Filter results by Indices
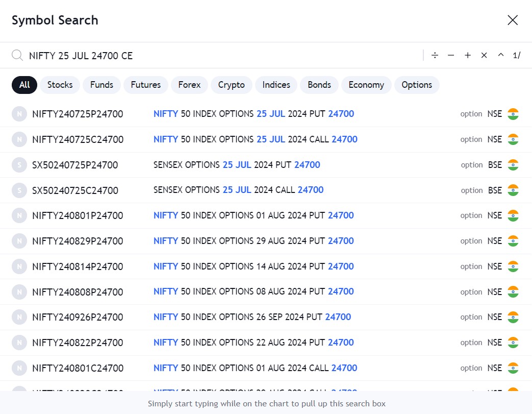 tap(276, 85)
